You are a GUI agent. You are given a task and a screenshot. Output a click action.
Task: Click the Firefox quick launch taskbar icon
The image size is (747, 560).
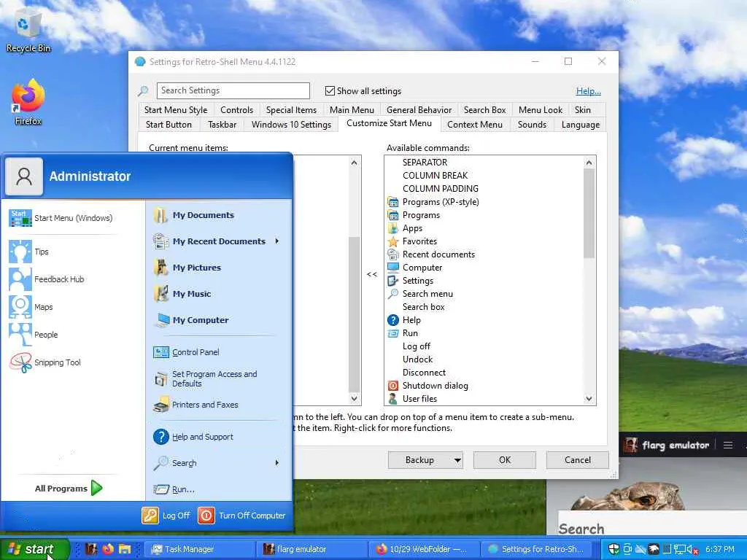pyautogui.click(x=108, y=549)
